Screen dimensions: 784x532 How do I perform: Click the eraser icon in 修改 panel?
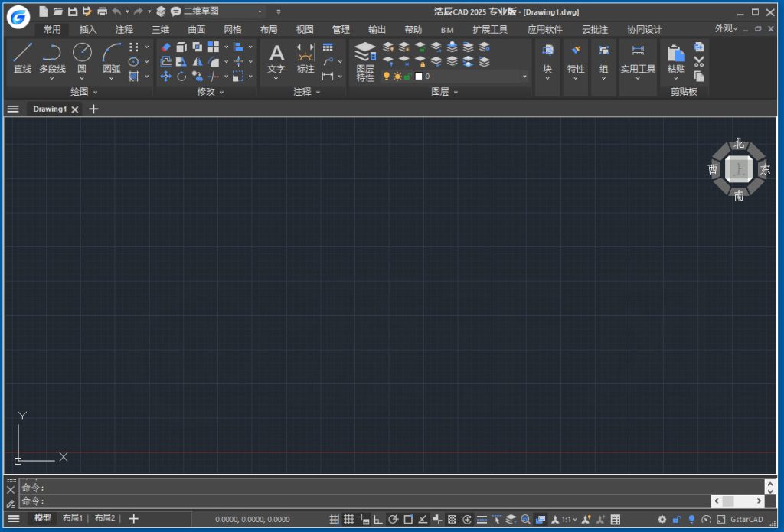click(166, 47)
